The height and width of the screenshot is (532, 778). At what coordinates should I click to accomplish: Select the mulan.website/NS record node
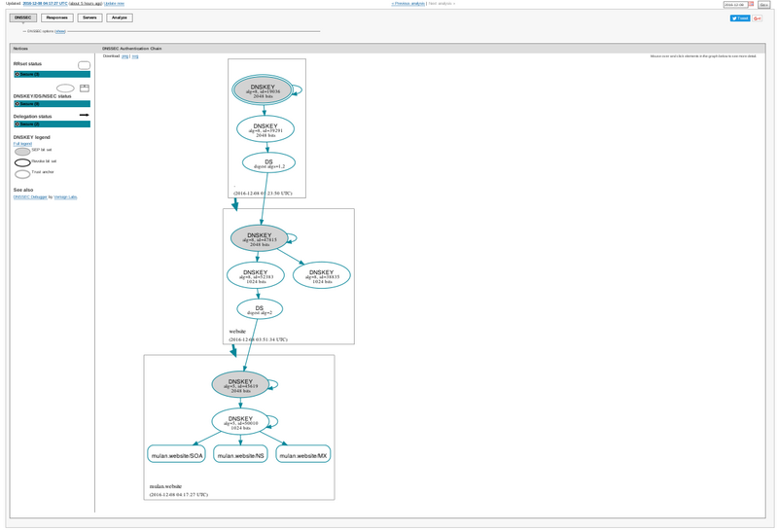pyautogui.click(x=240, y=454)
